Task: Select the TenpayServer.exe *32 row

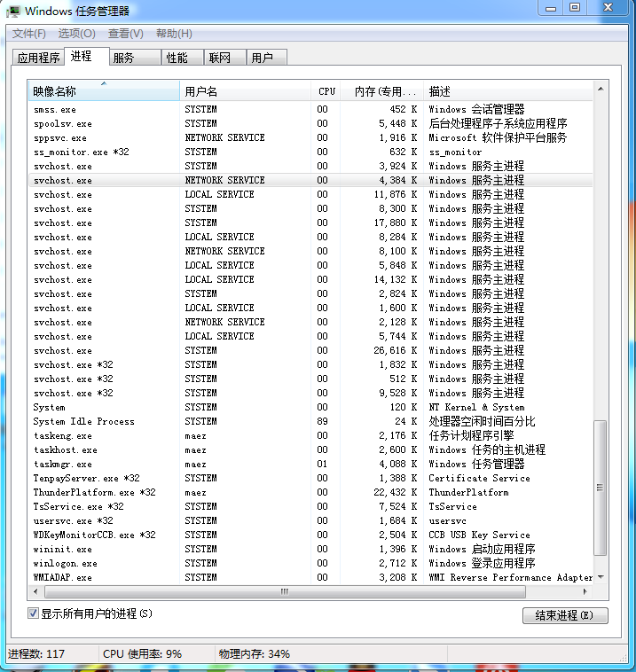Action: tap(310, 478)
